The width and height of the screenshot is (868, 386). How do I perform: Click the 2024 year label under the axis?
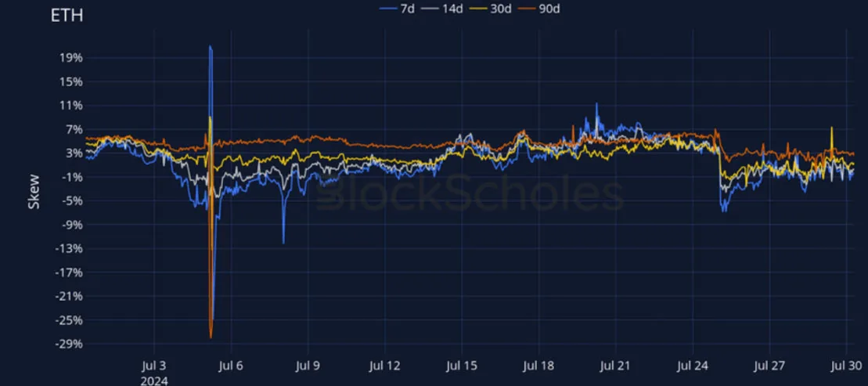pyautogui.click(x=154, y=380)
